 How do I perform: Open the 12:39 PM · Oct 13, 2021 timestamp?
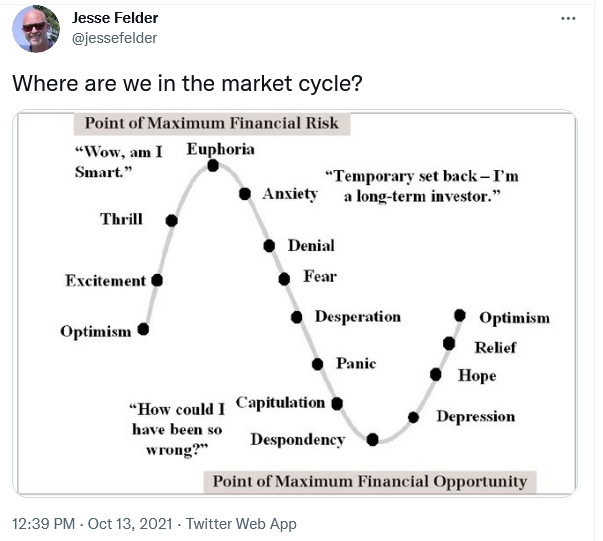92,524
